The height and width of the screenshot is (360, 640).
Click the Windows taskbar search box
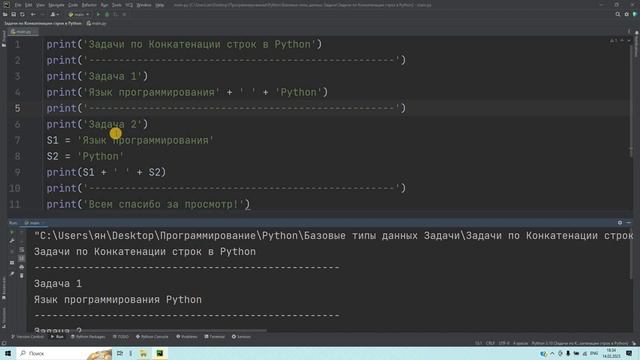pyautogui.click(x=64, y=353)
